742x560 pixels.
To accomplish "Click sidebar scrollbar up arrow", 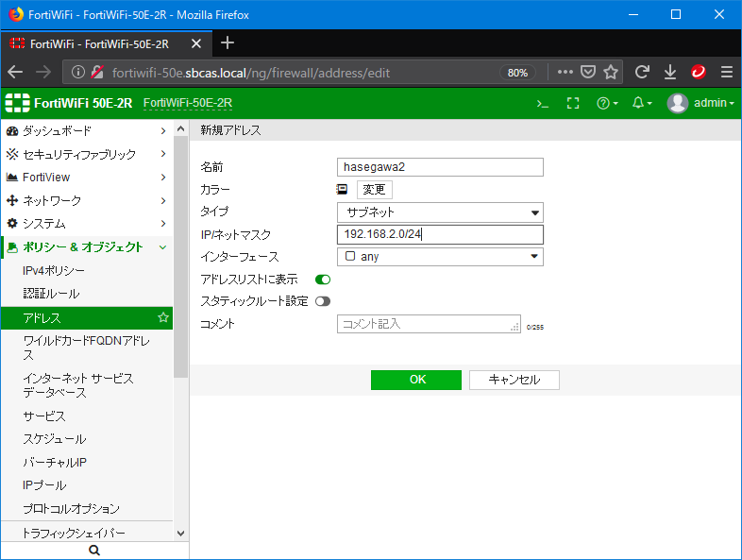I will 180,128.
